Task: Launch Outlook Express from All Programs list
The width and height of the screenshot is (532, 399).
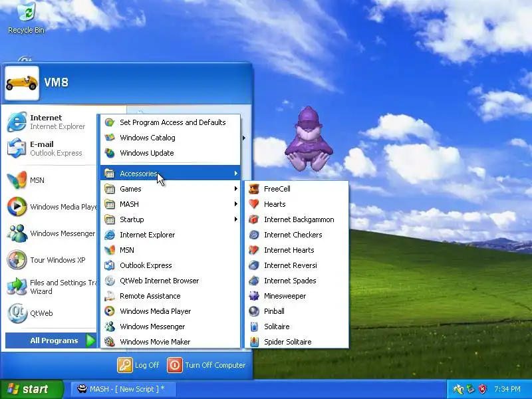Action: (170, 265)
